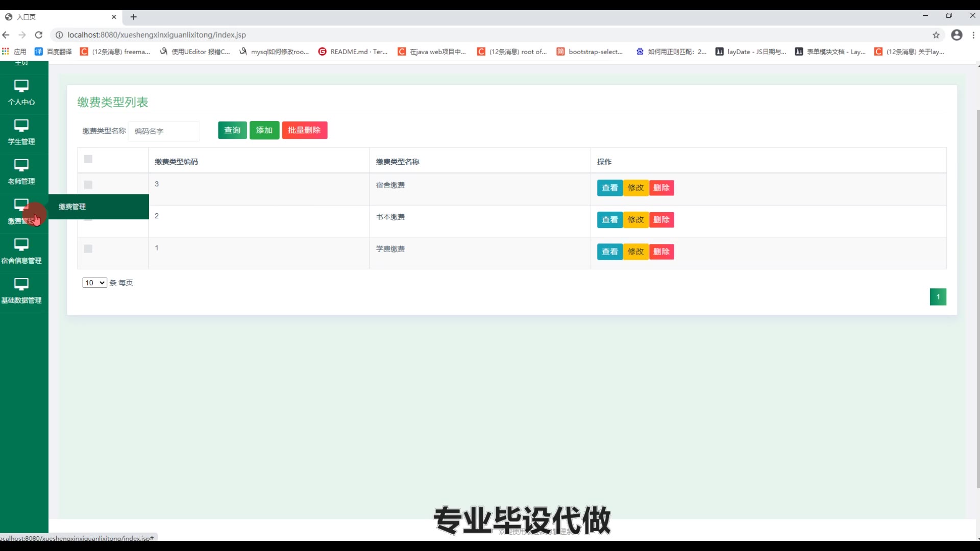This screenshot has height=551, width=980.
Task: Open the 10 per-page dropdown
Action: [94, 283]
